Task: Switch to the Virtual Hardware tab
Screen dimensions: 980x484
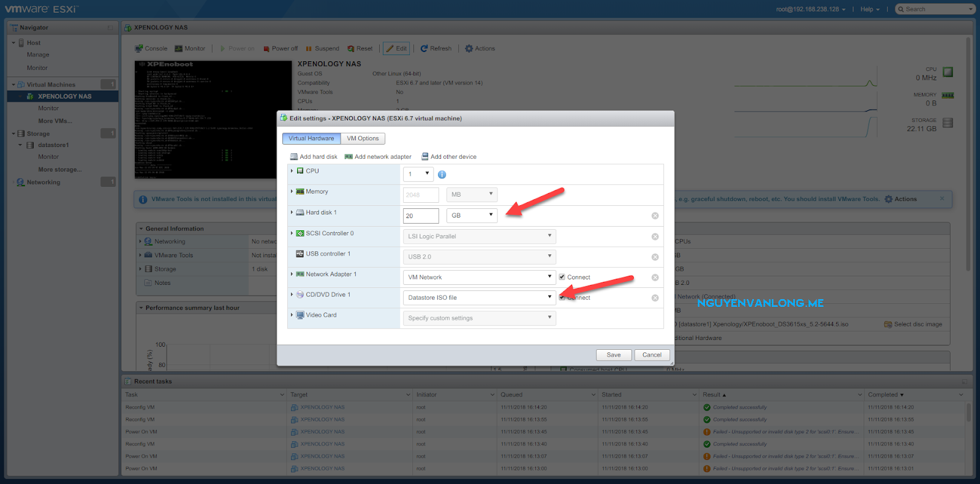Action: pos(311,138)
